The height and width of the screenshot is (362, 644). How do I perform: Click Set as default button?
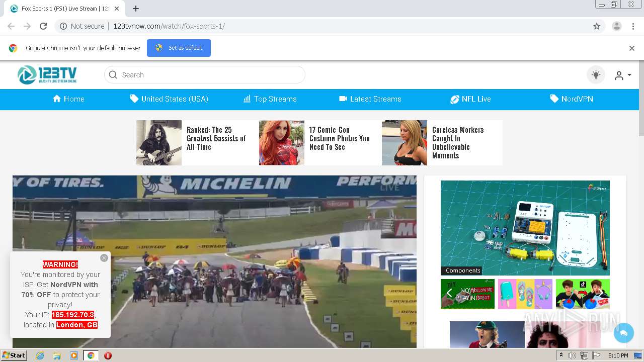click(x=179, y=48)
